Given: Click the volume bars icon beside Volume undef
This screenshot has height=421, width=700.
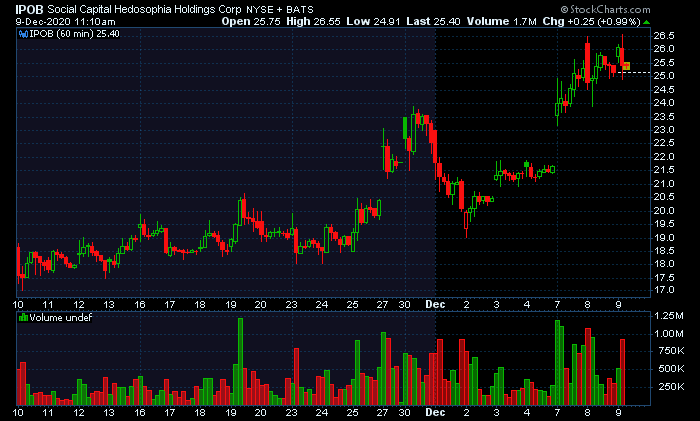Looking at the screenshot, I should (23, 318).
